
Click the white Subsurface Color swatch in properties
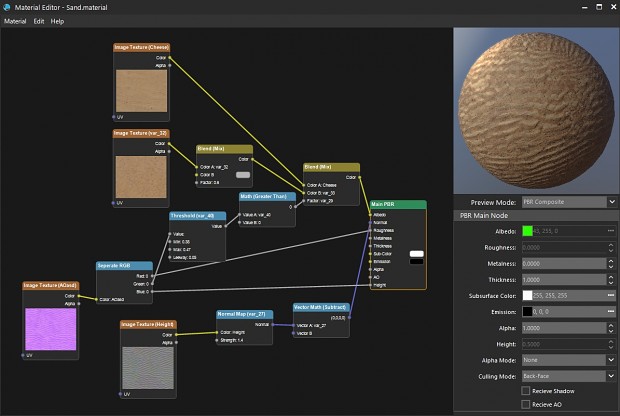(x=527, y=295)
